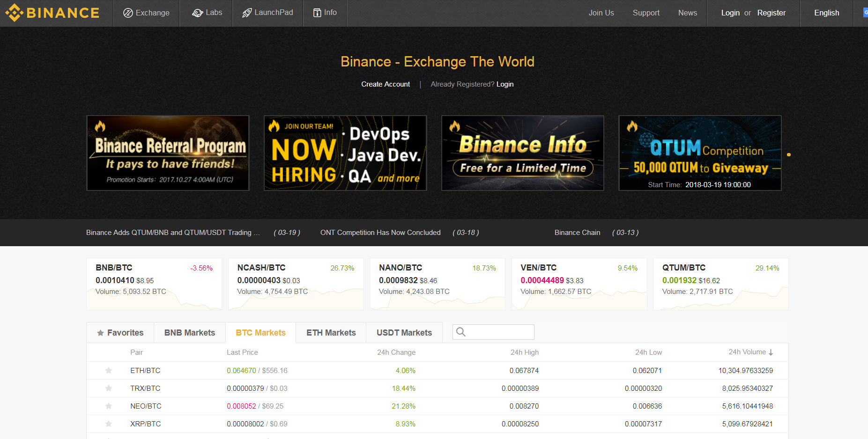
Task: Click the orange carousel dot indicator
Action: 789,154
